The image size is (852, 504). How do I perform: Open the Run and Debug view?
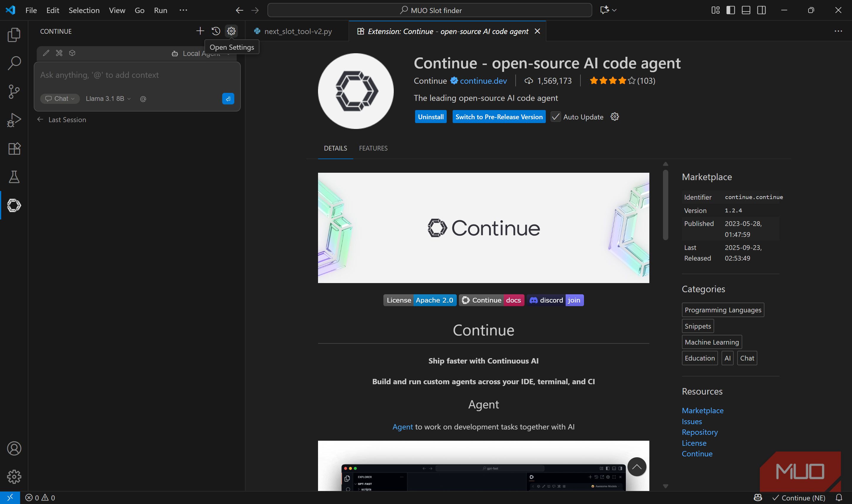click(14, 120)
